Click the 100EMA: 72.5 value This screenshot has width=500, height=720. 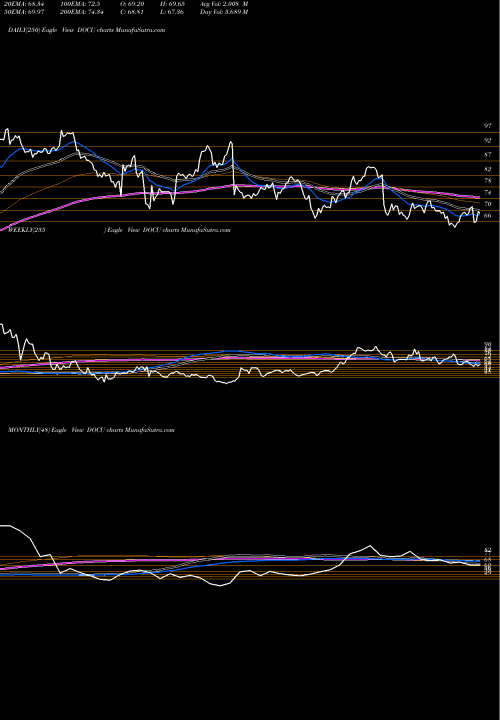tap(79, 4)
